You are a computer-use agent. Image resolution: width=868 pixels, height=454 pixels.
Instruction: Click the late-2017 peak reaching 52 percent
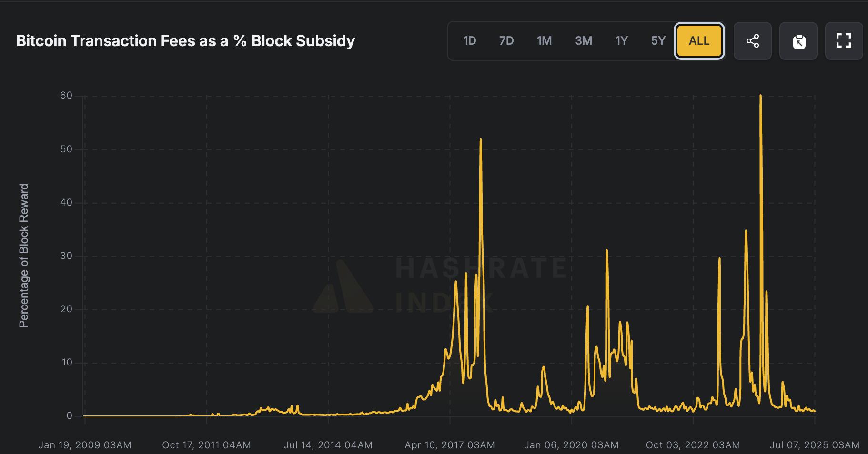pos(481,139)
